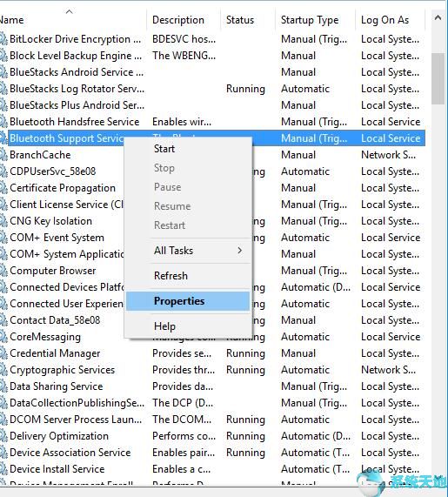Sort by the Log On As column header
The width and height of the screenshot is (448, 497).
click(391, 20)
